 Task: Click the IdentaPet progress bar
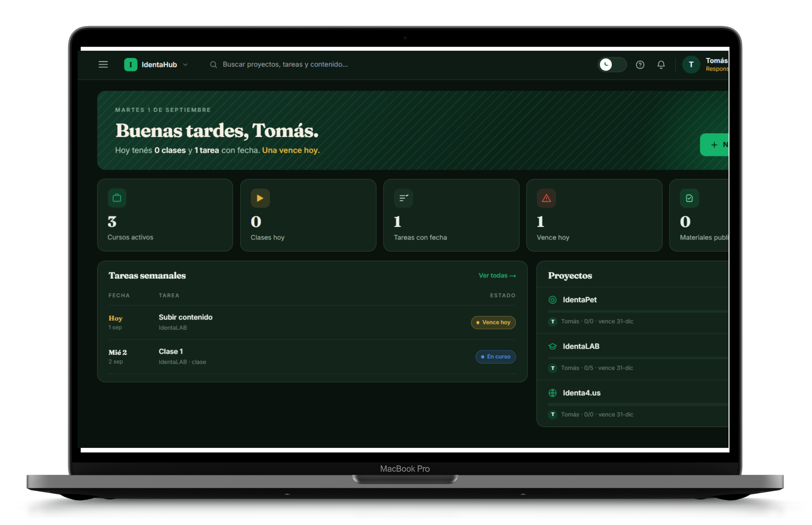[x=638, y=311]
